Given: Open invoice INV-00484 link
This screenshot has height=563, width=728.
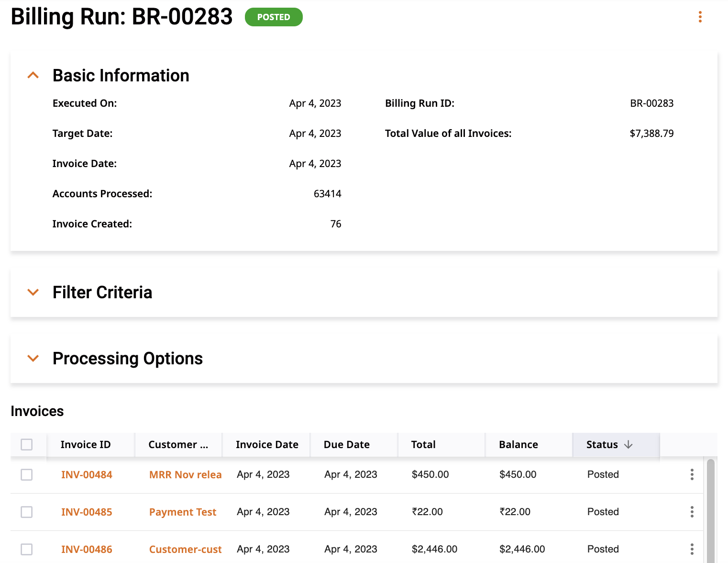Looking at the screenshot, I should click(x=87, y=474).
